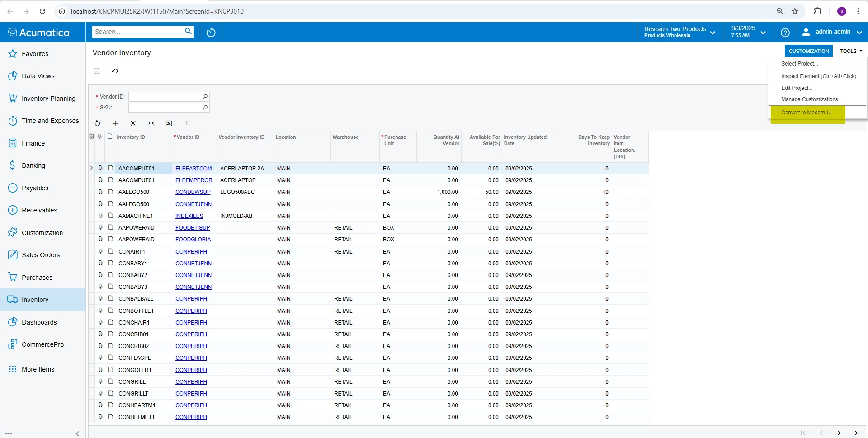Open the recent history clock icon
Viewport: 868px width, 438px height.
(211, 33)
